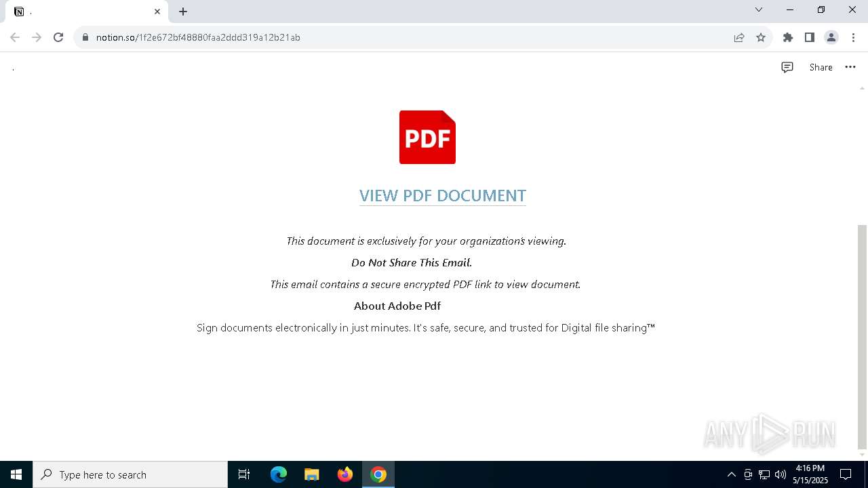The height and width of the screenshot is (488, 868).
Task: Open the notification center icon
Action: (846, 474)
